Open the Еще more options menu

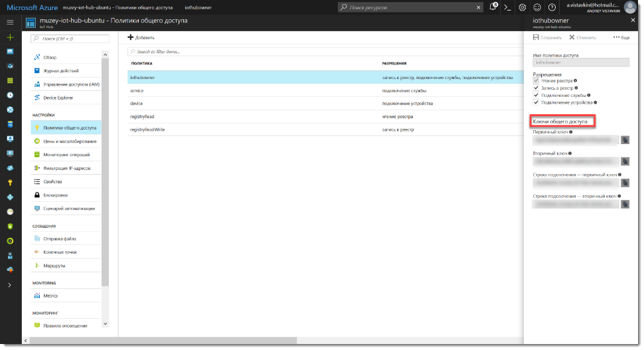click(x=621, y=37)
